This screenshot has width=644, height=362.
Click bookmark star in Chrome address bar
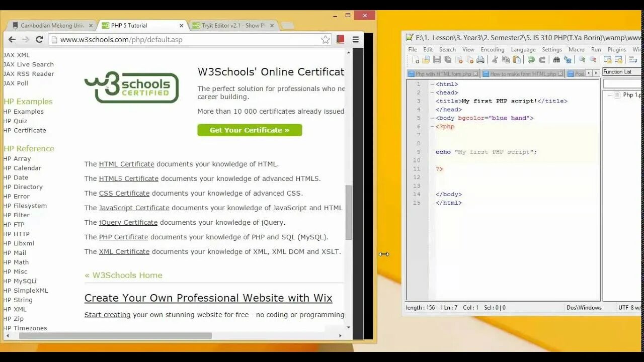tap(326, 39)
